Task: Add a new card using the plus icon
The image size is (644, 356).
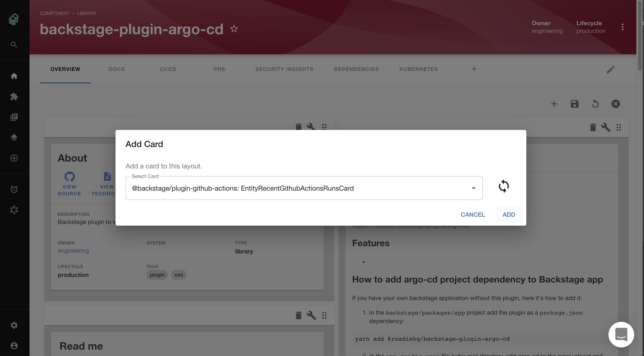Action: pyautogui.click(x=554, y=104)
